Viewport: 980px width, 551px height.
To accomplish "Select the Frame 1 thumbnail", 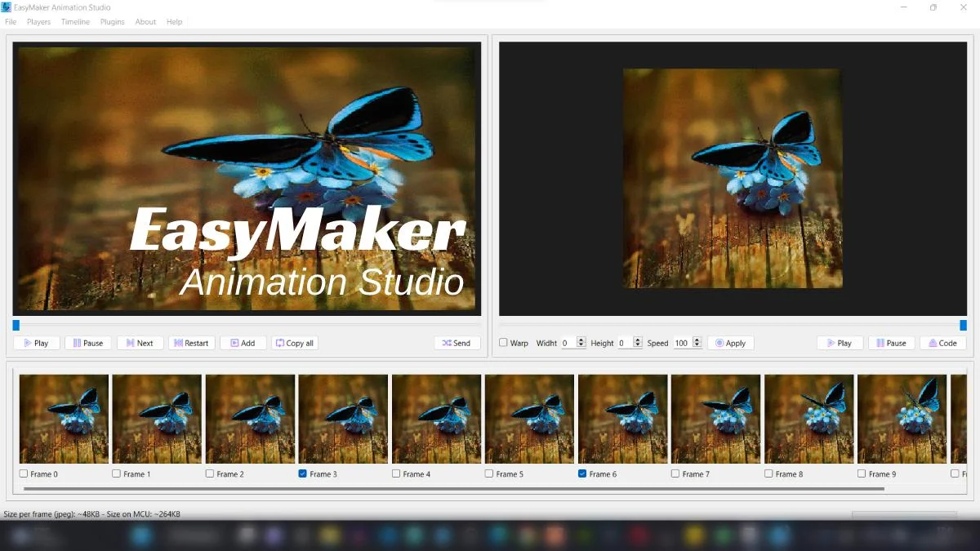I will coord(157,419).
